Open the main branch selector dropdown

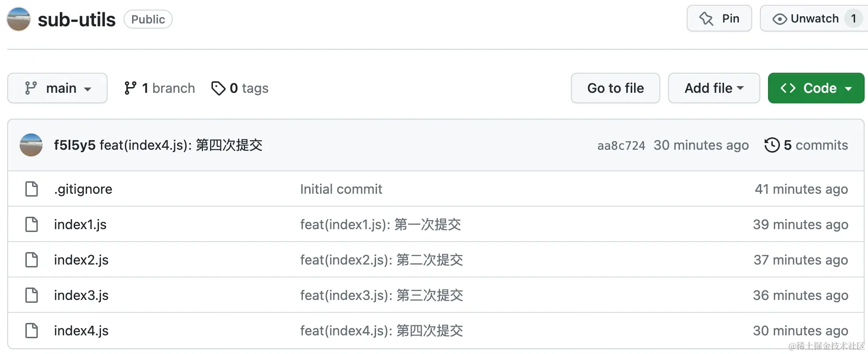(57, 88)
